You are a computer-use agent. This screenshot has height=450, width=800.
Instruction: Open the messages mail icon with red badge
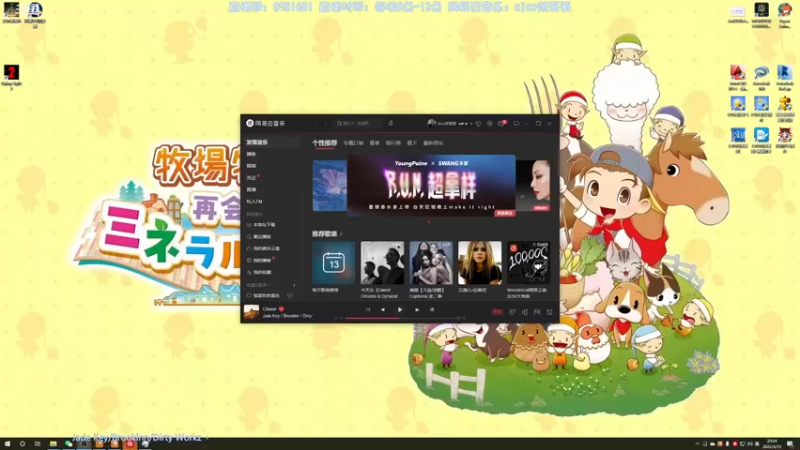click(x=501, y=123)
